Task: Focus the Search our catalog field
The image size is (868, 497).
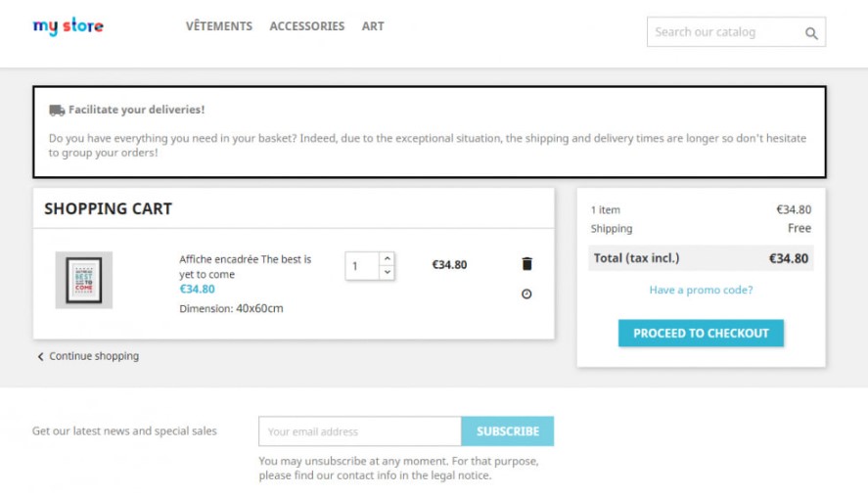Action: pos(724,32)
